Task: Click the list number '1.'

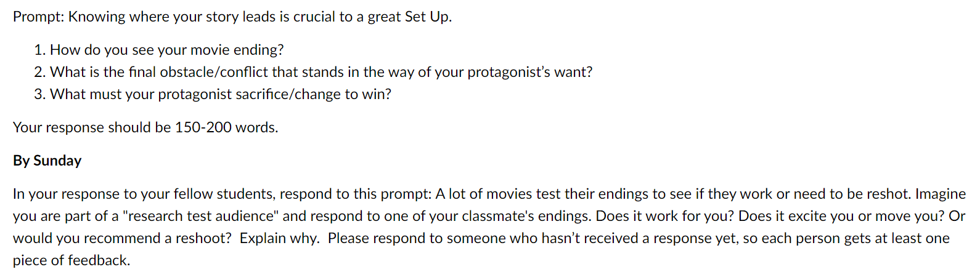Action: pyautogui.click(x=40, y=50)
